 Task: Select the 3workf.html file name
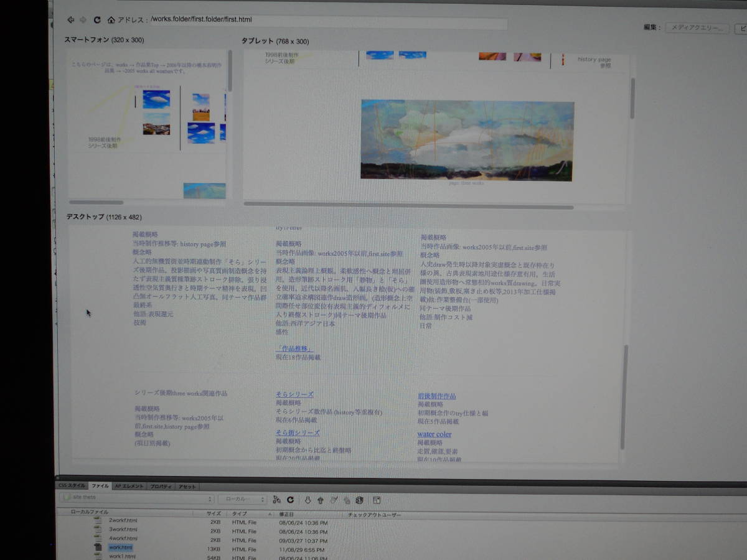[123, 530]
